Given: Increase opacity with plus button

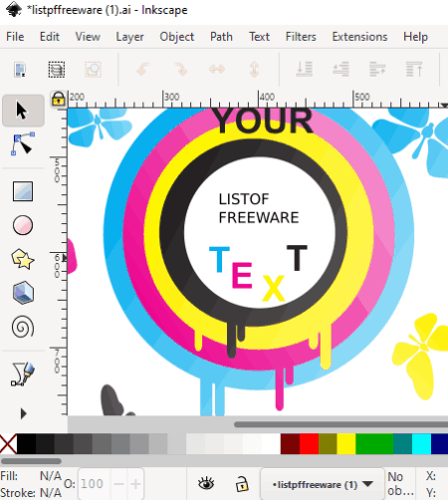Looking at the screenshot, I should tap(135, 484).
